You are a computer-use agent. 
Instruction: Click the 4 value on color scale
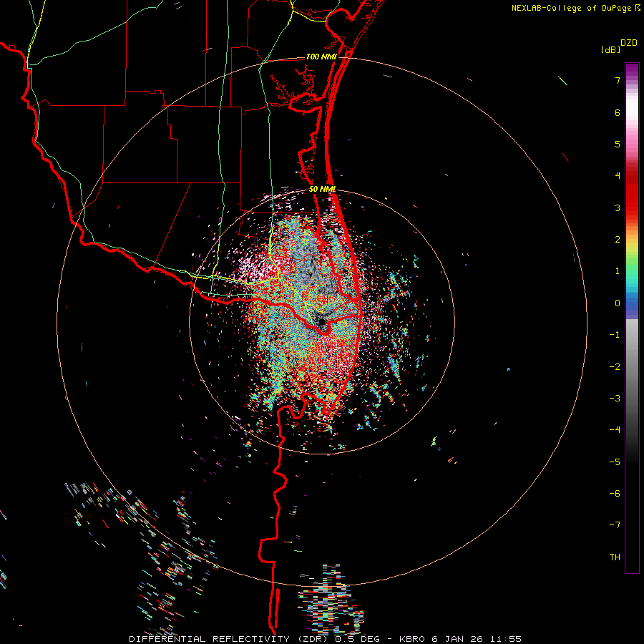pos(618,176)
